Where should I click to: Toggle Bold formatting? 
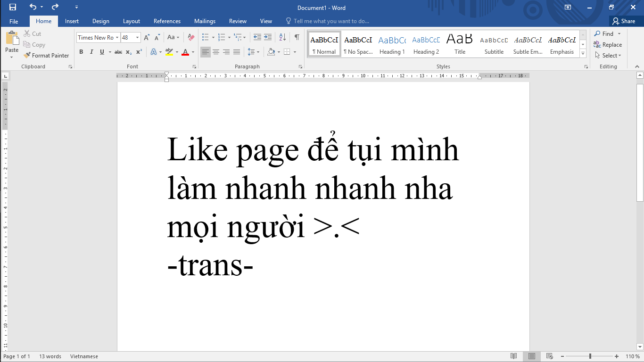click(x=81, y=52)
